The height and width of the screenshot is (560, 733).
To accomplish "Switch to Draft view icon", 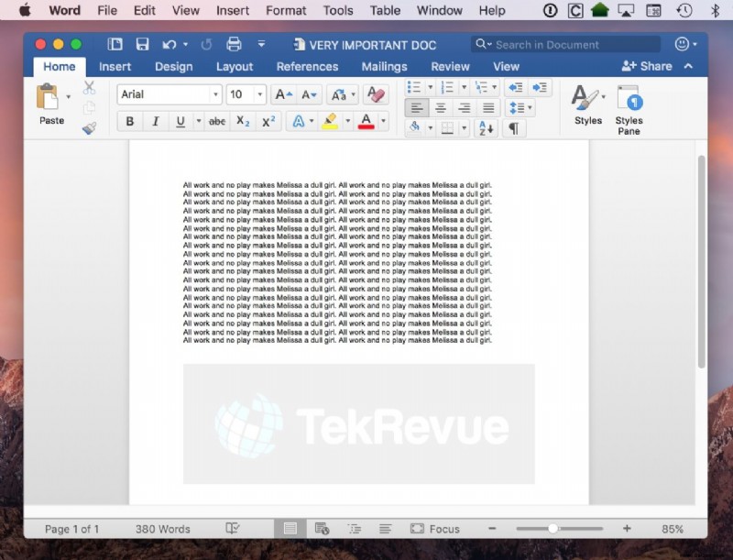I will click(x=385, y=529).
